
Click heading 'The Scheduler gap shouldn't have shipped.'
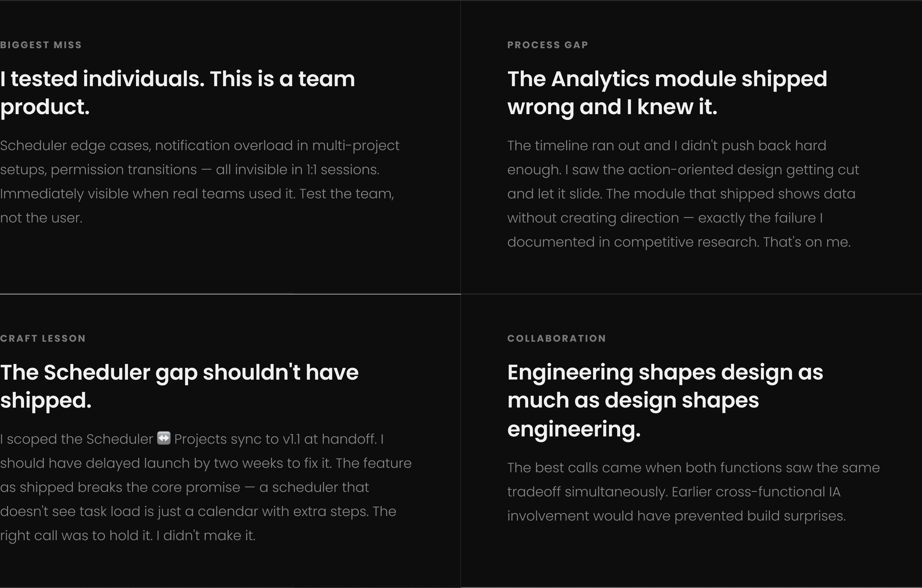click(179, 386)
